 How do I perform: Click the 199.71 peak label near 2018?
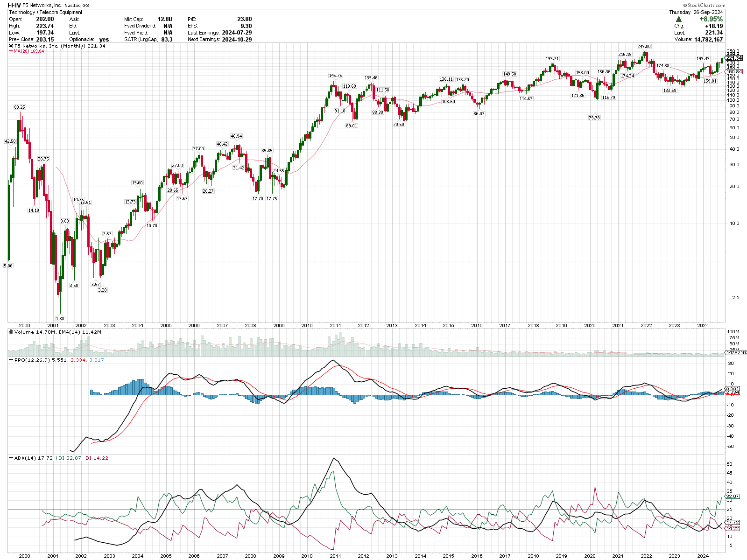pyautogui.click(x=552, y=59)
